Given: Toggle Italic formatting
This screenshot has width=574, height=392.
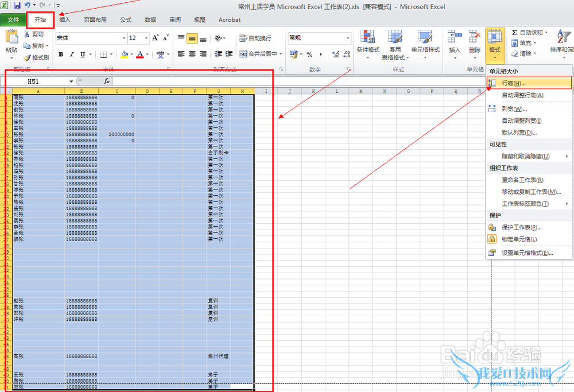Looking at the screenshot, I should tap(71, 55).
